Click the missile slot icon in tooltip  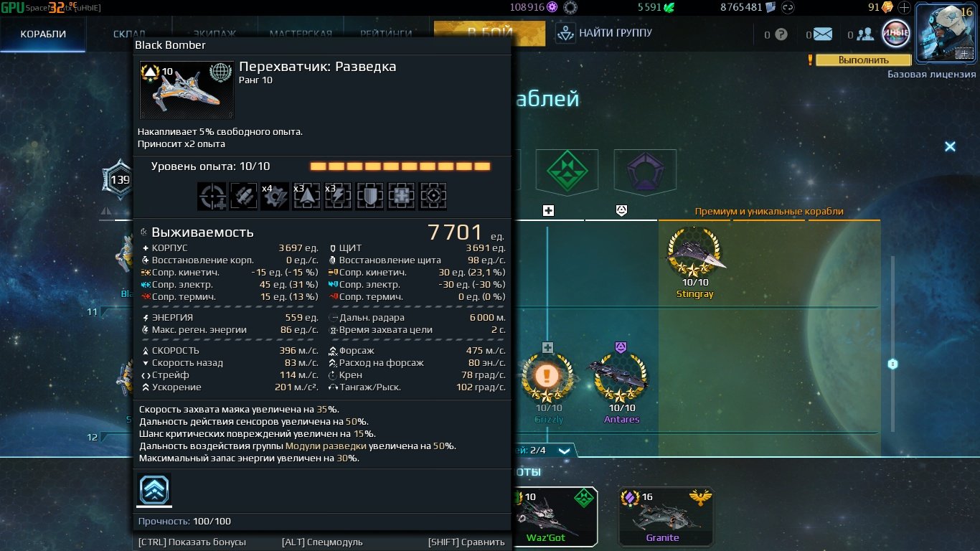click(243, 196)
